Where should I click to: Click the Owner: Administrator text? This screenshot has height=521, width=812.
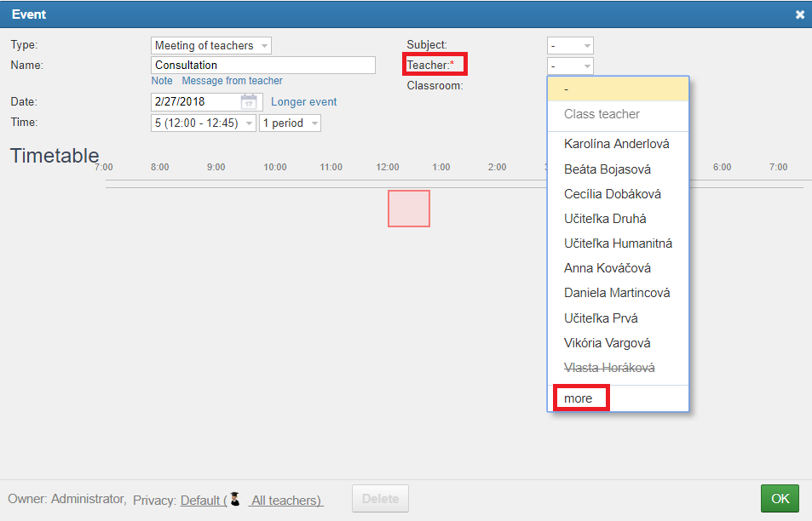(66, 499)
